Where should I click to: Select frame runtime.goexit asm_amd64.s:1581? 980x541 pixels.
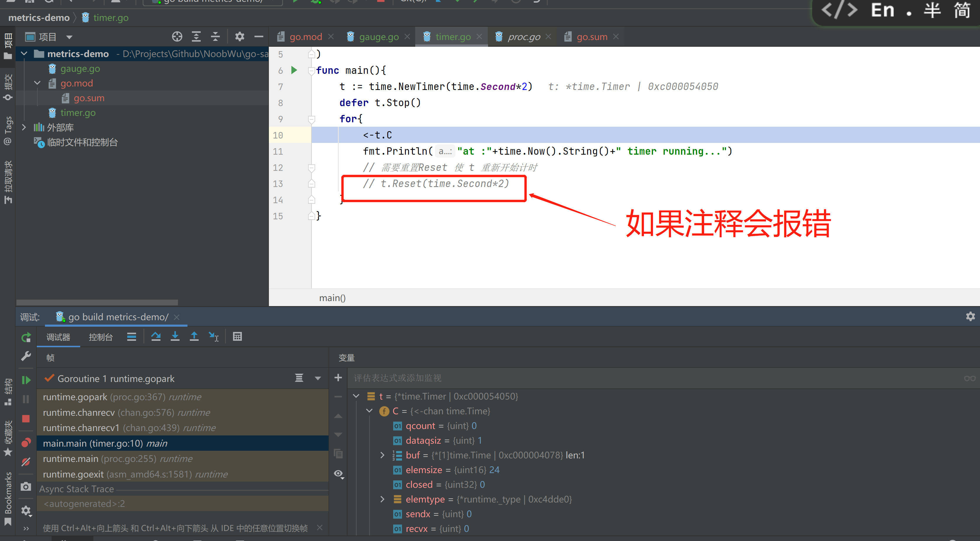click(182, 474)
